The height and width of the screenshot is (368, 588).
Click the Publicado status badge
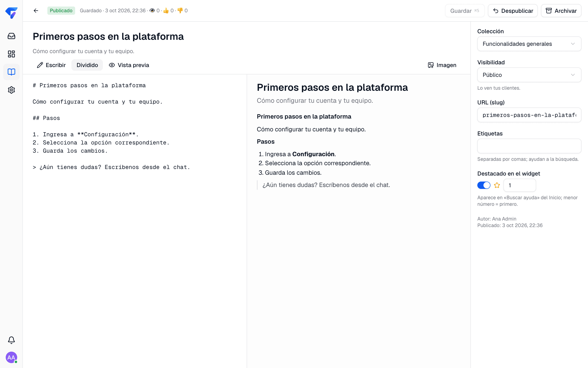pos(61,11)
